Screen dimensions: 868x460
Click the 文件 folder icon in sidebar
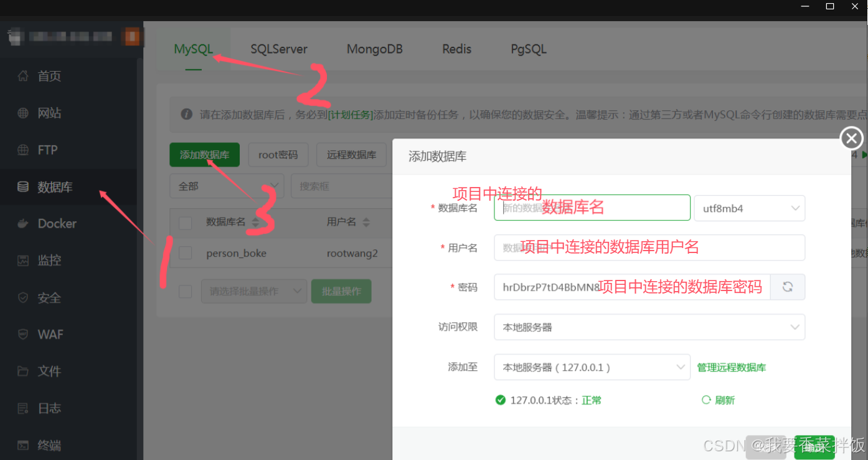(x=23, y=371)
